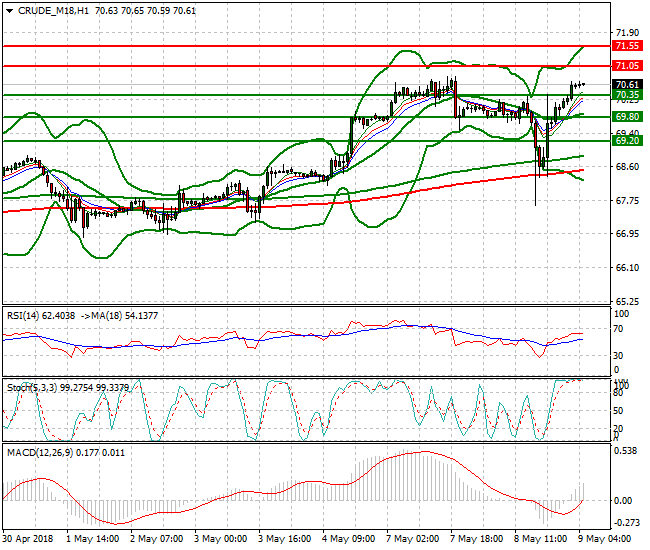
Task: Click the -0.273 value on MACD scale
Action: 627,522
